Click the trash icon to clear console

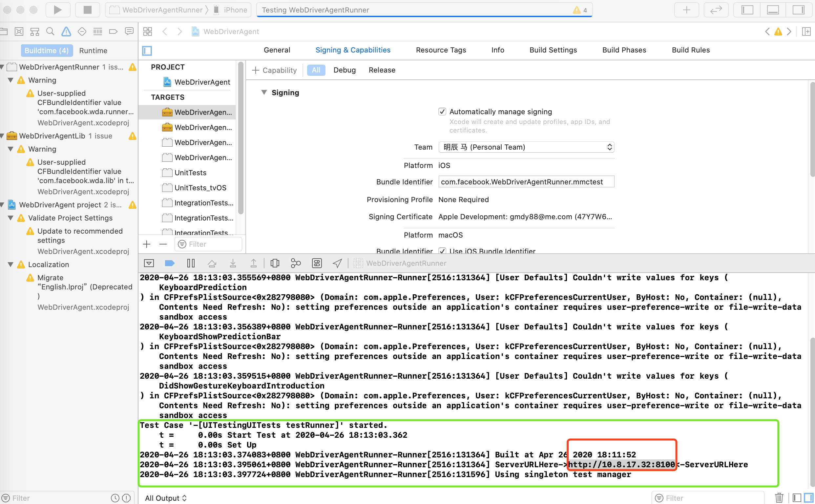(x=779, y=498)
